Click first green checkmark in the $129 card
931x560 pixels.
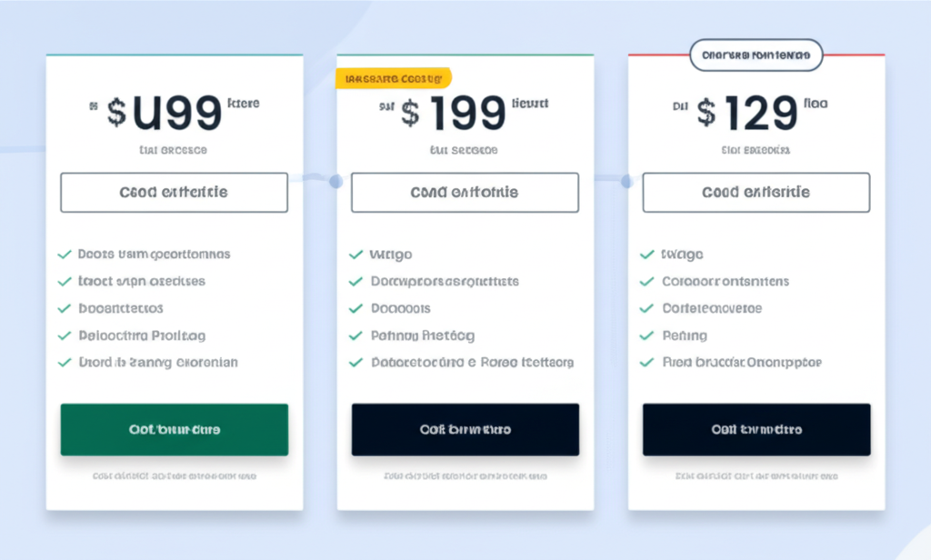click(646, 255)
